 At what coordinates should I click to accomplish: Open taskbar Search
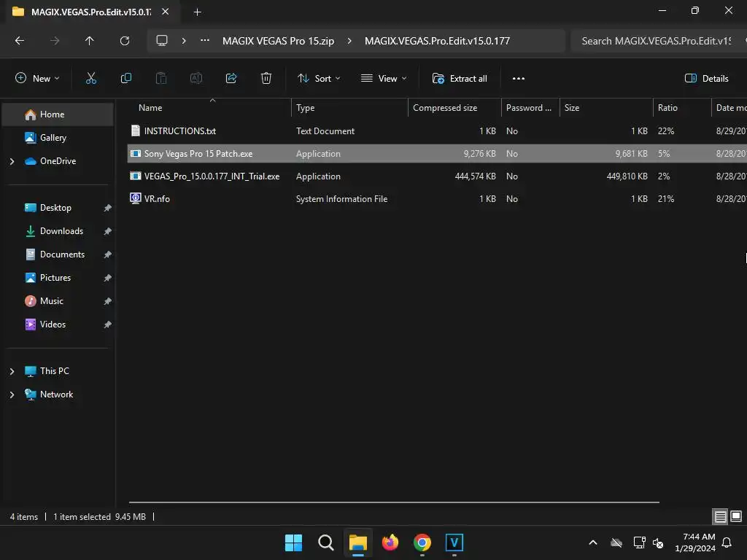point(326,542)
